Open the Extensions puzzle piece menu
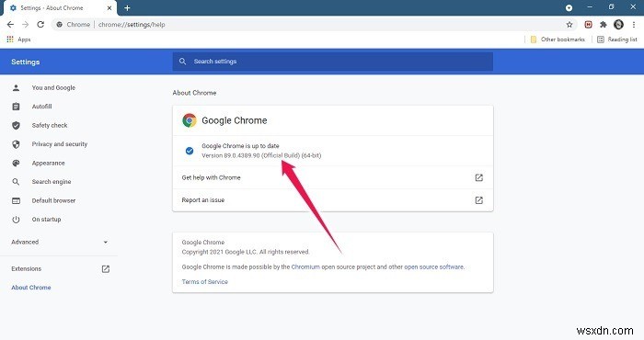Viewport: 644px width, 340px height. pos(603,25)
